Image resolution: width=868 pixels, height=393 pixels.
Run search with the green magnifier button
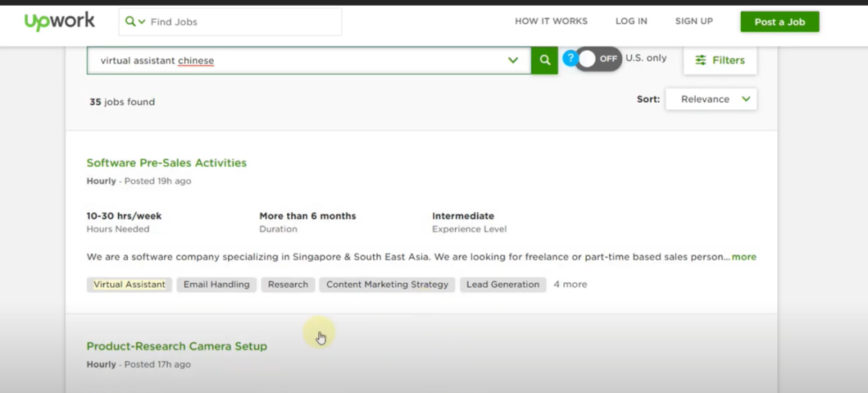click(x=545, y=60)
